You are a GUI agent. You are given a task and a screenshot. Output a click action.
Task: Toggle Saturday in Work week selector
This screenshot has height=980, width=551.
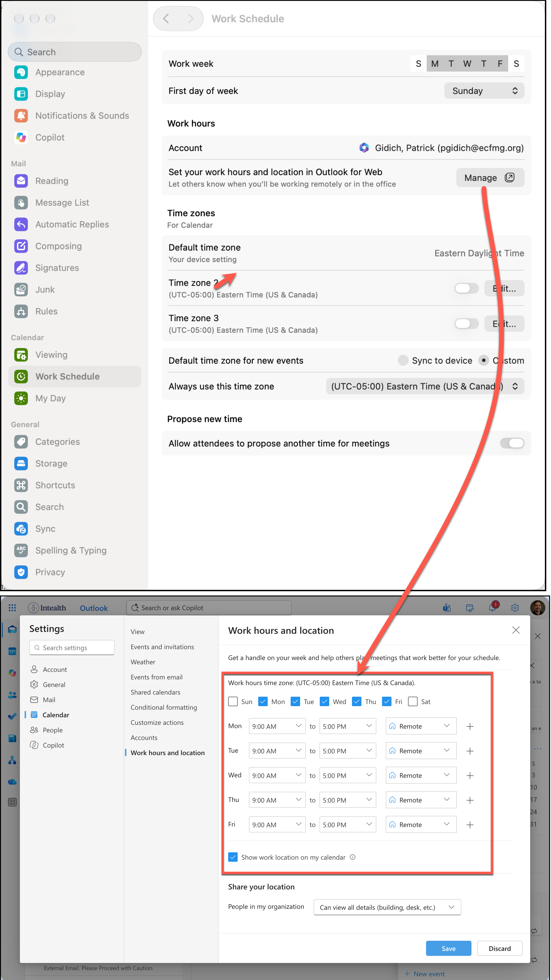click(516, 64)
